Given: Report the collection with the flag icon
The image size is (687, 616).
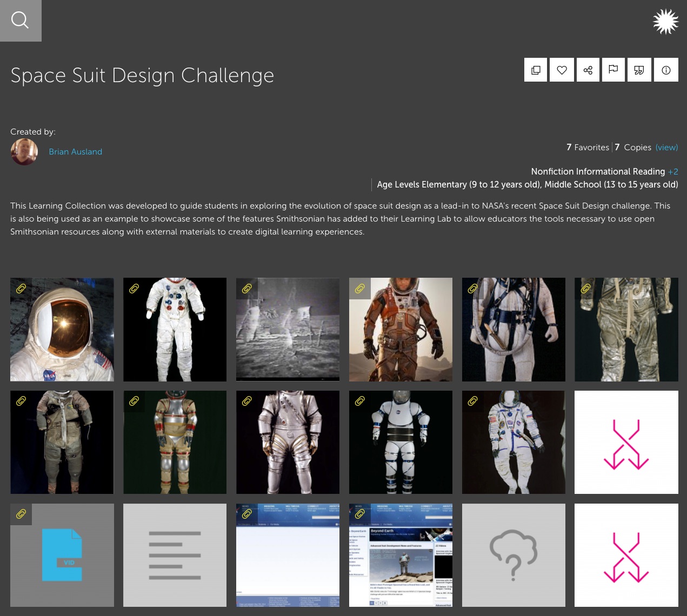Looking at the screenshot, I should pyautogui.click(x=613, y=70).
